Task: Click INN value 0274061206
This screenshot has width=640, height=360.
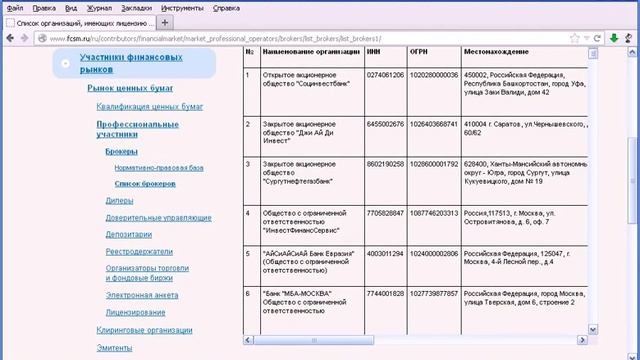Action: click(x=385, y=75)
